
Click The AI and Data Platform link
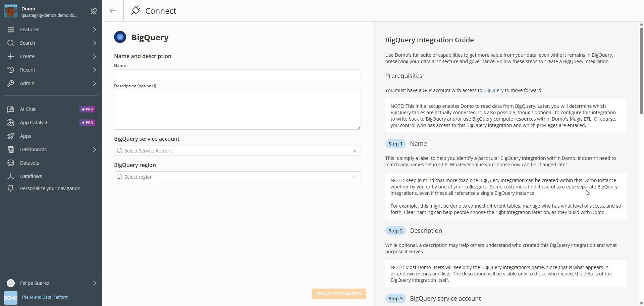click(x=45, y=297)
